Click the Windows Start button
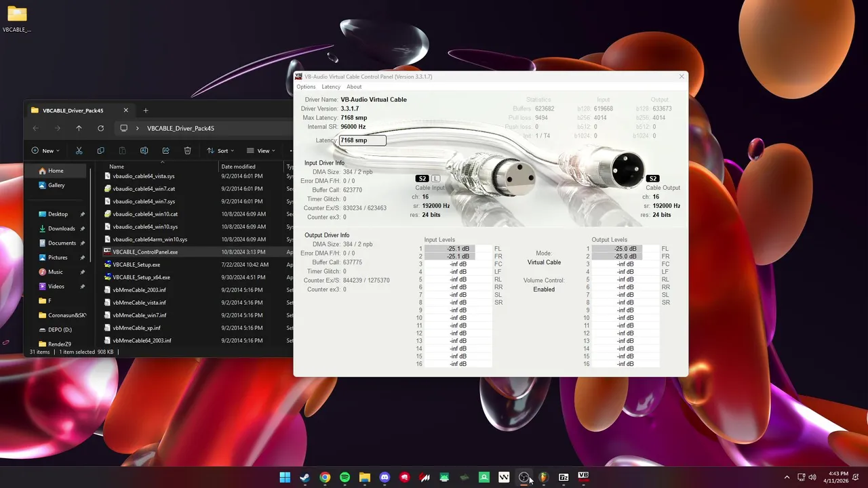Screen dimensions: 868x488 pos(285,477)
